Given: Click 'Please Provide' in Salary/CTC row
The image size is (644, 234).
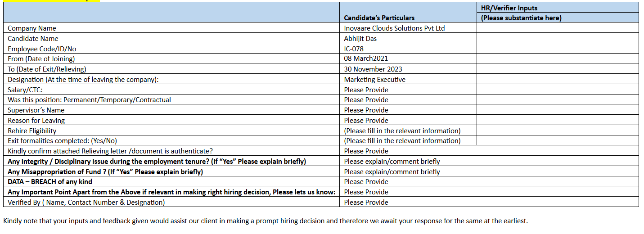Looking at the screenshot, I should (x=366, y=90).
